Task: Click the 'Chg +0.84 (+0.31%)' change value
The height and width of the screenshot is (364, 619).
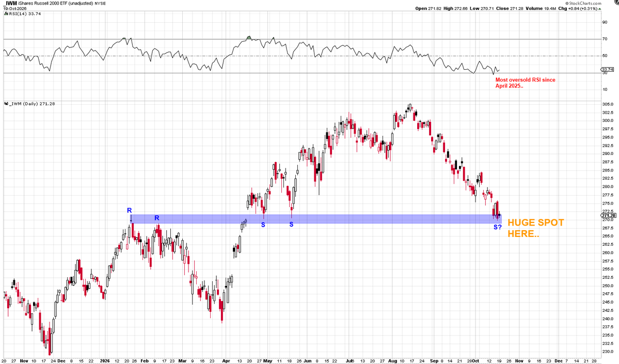Action: tap(577, 8)
